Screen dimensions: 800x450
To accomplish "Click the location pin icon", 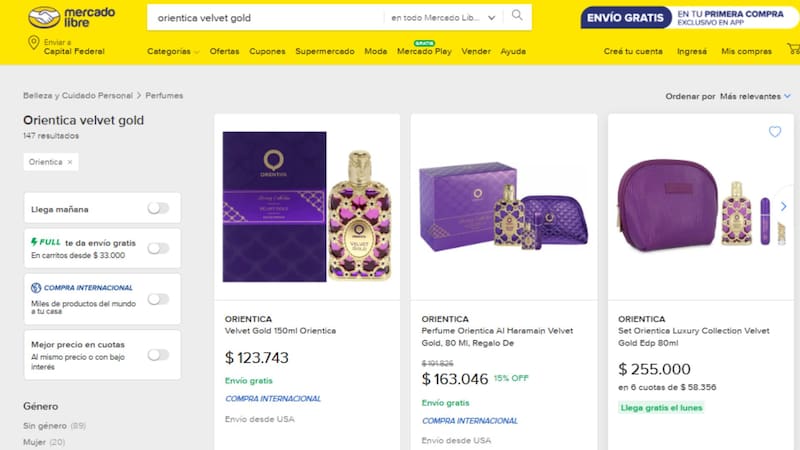I will [34, 43].
